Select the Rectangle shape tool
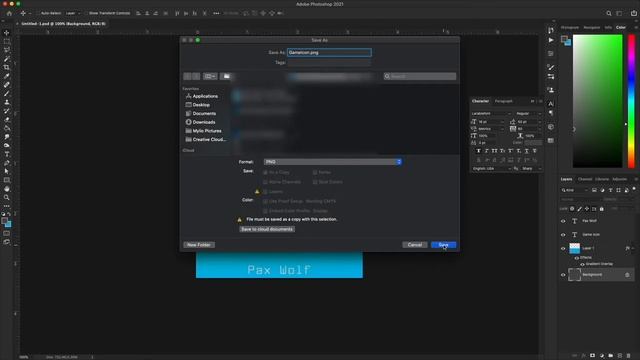The image size is (640, 360). click(7, 180)
